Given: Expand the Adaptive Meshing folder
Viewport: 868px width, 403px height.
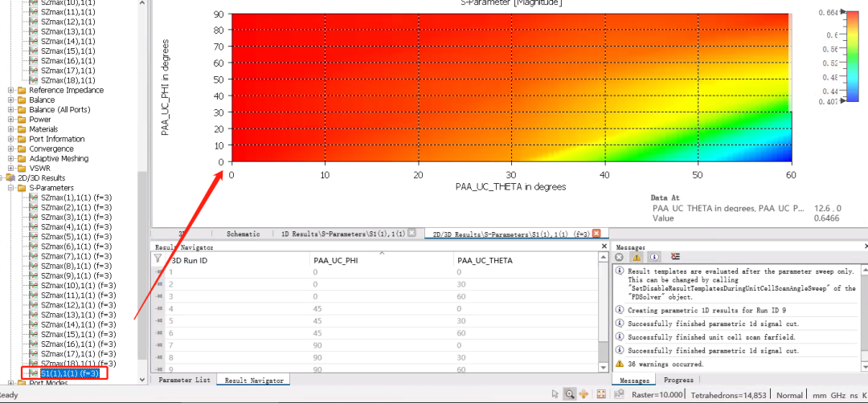Looking at the screenshot, I should click(x=10, y=159).
